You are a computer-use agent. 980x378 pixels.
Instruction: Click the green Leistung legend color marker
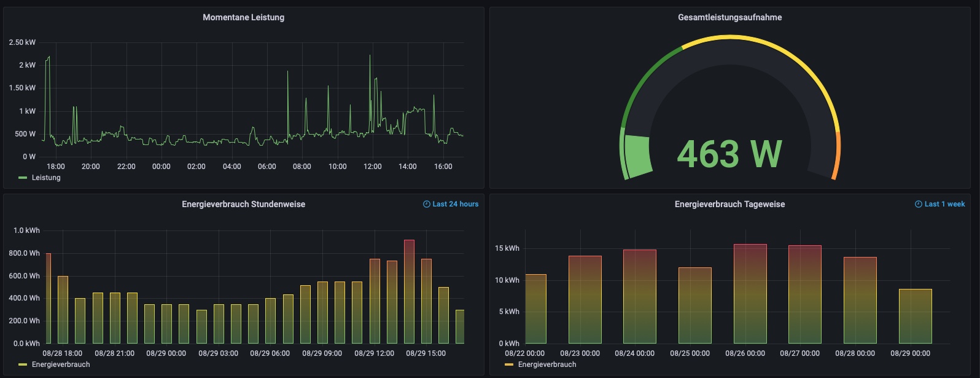tap(23, 178)
